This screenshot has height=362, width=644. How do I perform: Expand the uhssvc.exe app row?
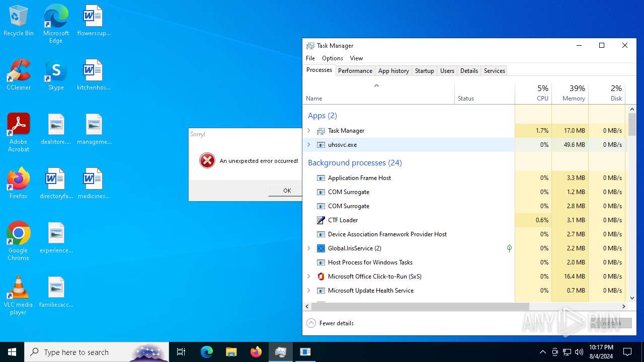click(309, 145)
